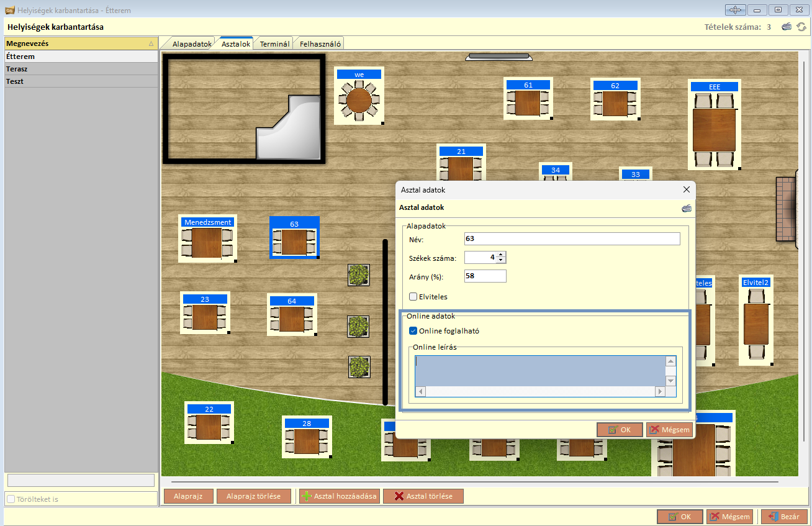Screen dimensions: 812x526
Task: Click inside the Online leírás text area
Action: (540, 371)
